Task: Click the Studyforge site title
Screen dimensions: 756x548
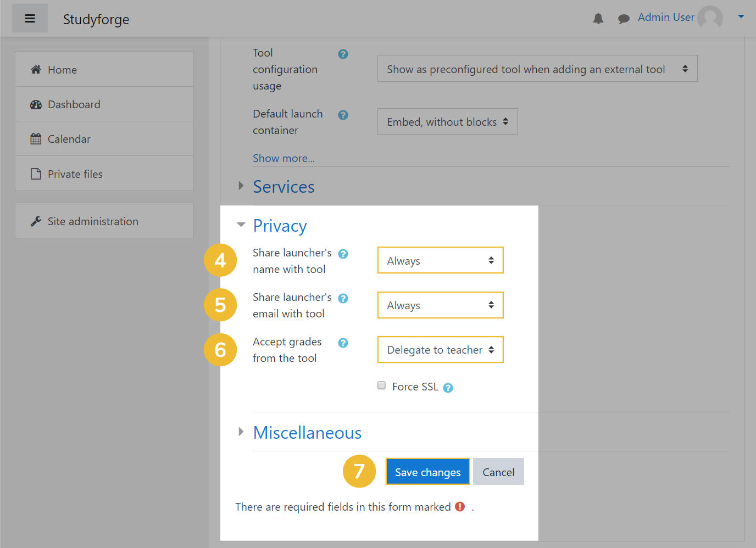Action: point(96,19)
